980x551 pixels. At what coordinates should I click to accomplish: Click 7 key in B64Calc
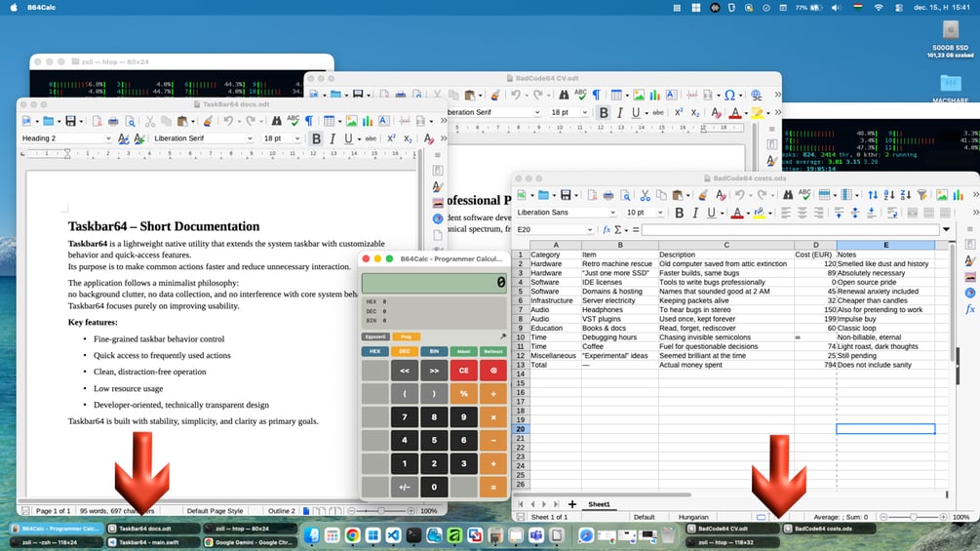point(405,416)
